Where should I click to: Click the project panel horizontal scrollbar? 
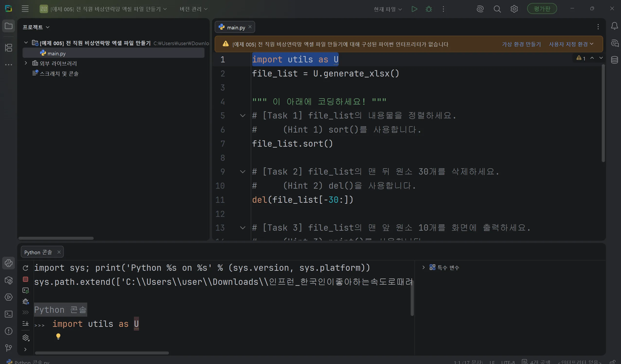56,238
